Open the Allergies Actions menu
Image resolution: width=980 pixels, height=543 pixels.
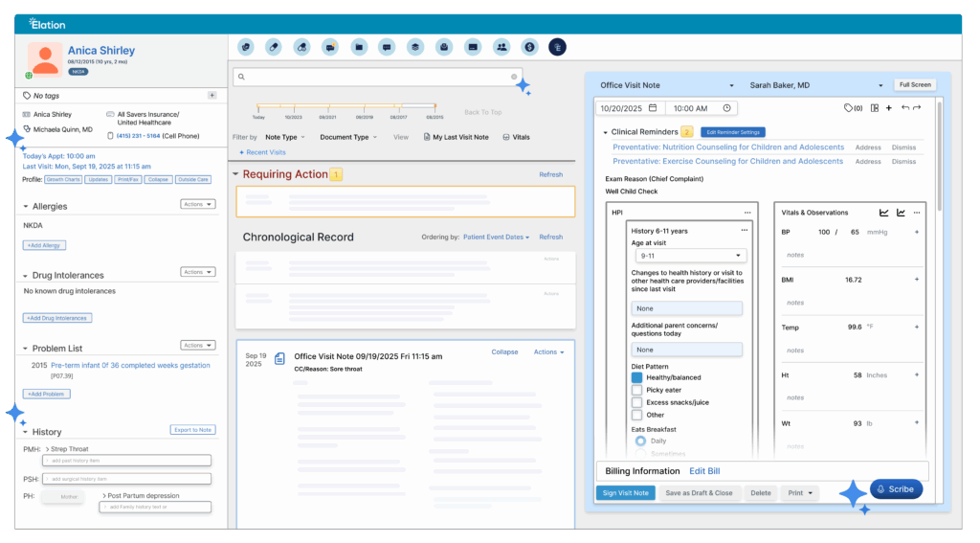point(195,204)
